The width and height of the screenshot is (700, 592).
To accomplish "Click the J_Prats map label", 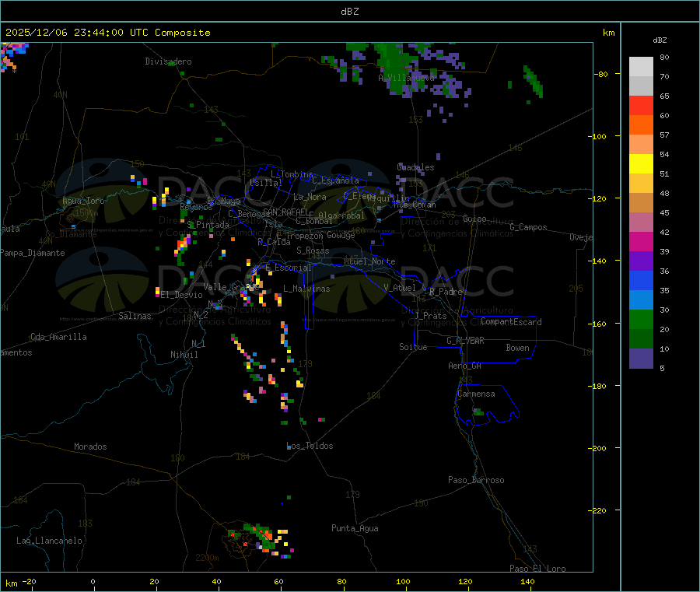I will point(430,316).
